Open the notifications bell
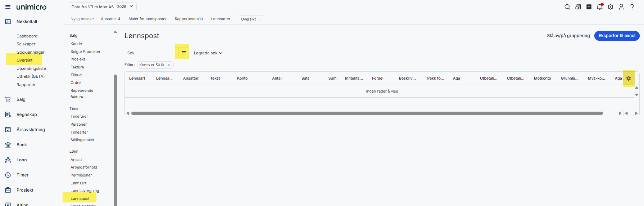Screen dimensions: 644x206 tap(599, 7)
